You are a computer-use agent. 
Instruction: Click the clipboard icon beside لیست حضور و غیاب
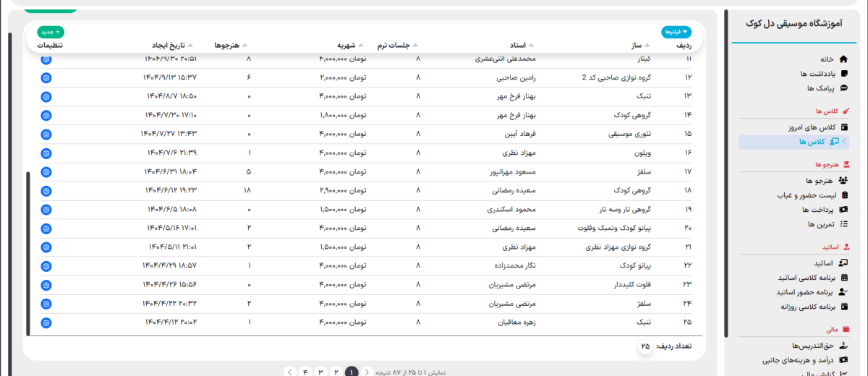843,195
